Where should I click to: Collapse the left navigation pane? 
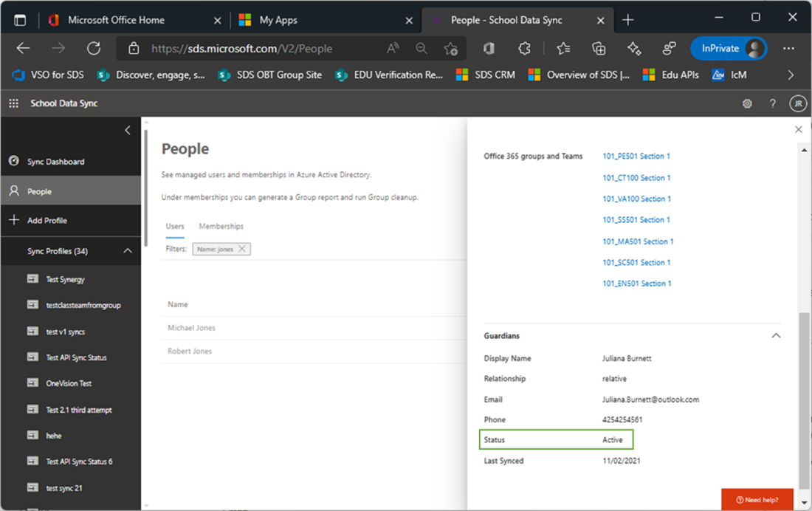[128, 130]
